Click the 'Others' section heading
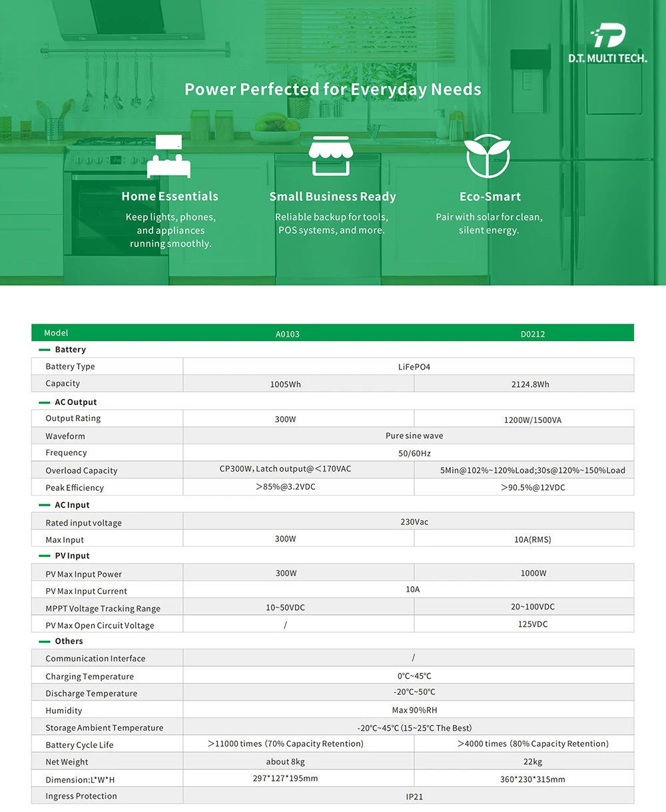Image resolution: width=666 pixels, height=812 pixels. point(69,641)
